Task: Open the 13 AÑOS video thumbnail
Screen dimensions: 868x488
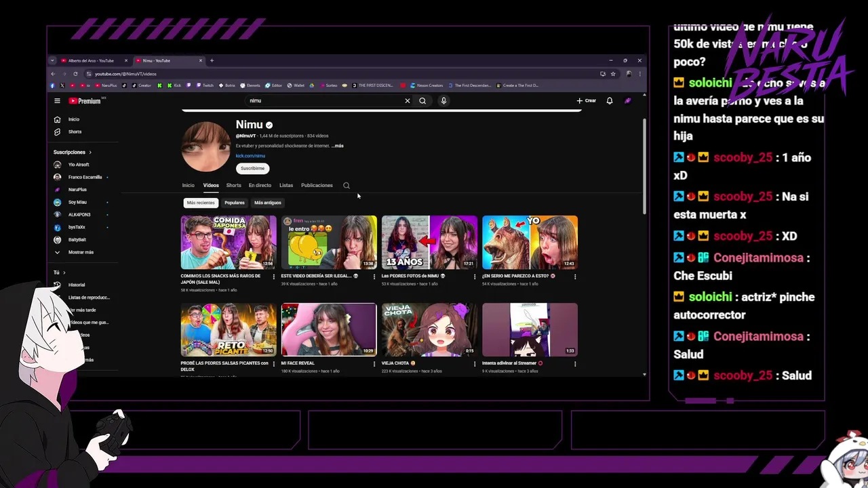Action: point(429,242)
